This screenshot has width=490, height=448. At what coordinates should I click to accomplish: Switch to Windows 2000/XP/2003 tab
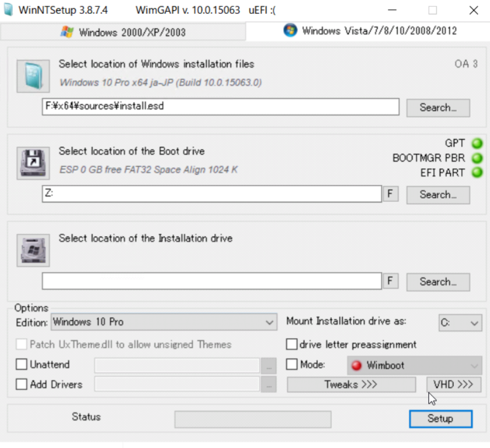[123, 32]
